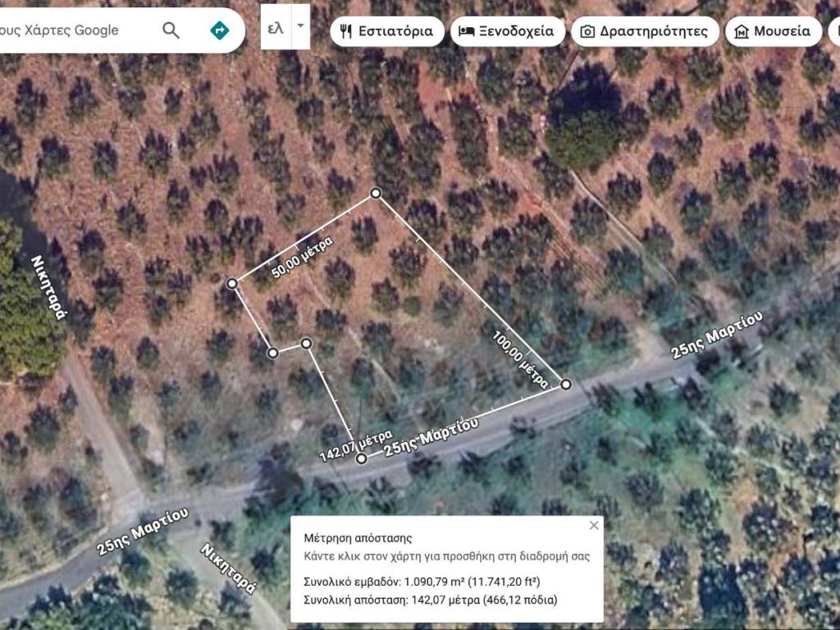Click the 50,00 μέτρα distance label
Viewport: 840px width, 630px height.
pos(302,258)
